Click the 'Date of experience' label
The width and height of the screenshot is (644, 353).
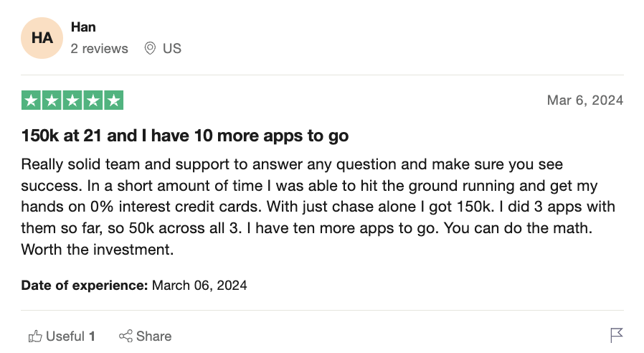point(85,286)
